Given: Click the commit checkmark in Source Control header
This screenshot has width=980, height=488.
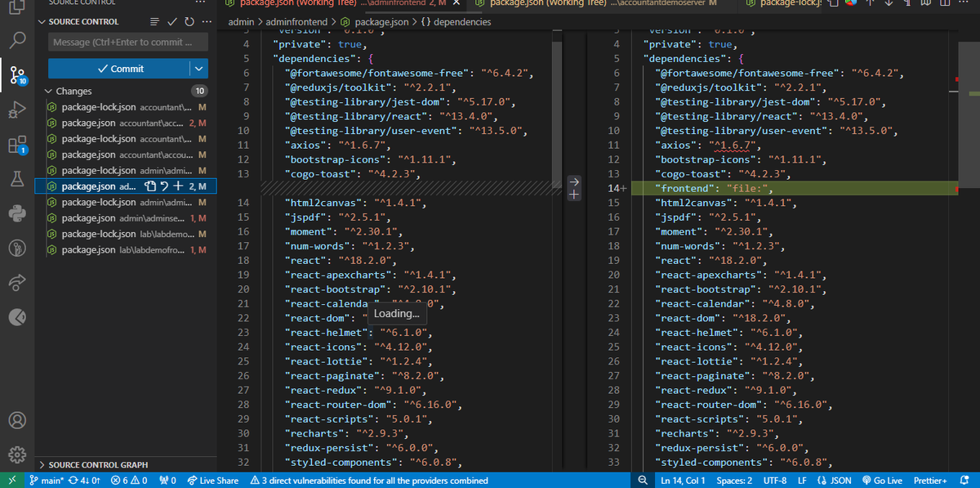Looking at the screenshot, I should tap(174, 21).
